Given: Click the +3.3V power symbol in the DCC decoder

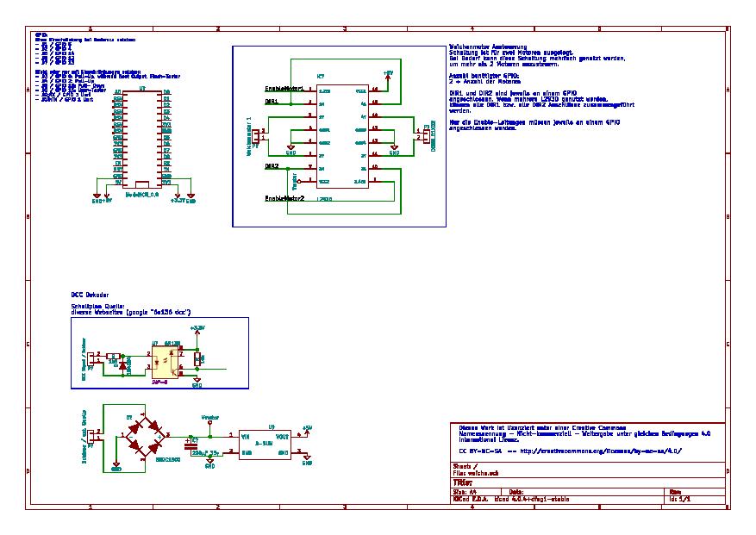Looking at the screenshot, I should (197, 330).
